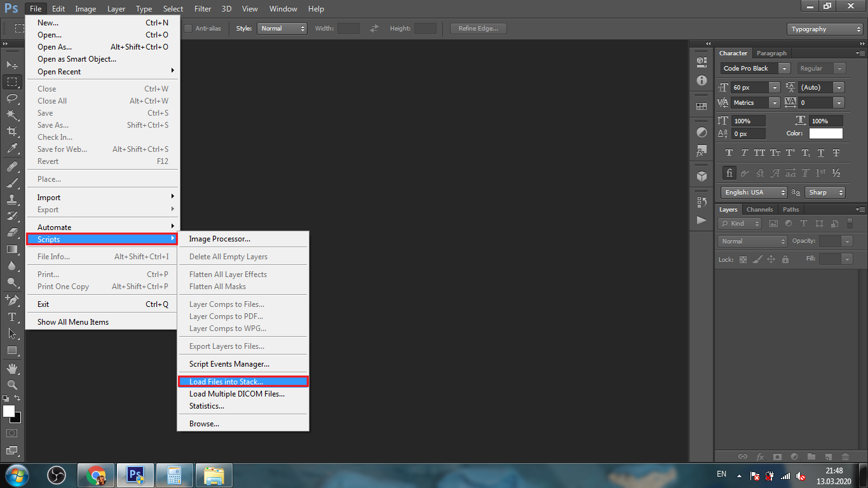The height and width of the screenshot is (488, 868).
Task: Select the Rectangle shape tool
Action: [x=12, y=350]
